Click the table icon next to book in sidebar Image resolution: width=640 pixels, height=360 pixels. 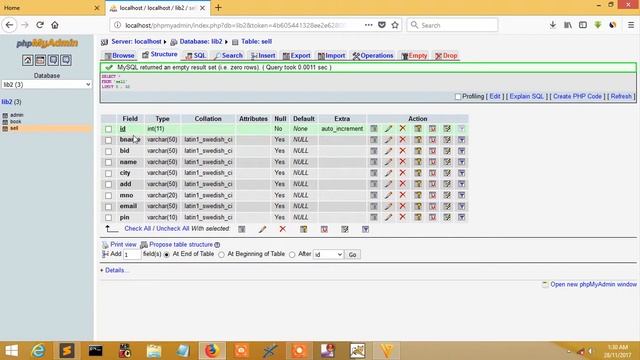click(5, 122)
